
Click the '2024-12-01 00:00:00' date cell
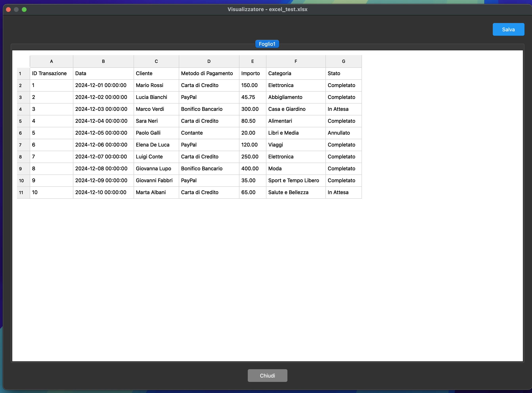pos(103,85)
